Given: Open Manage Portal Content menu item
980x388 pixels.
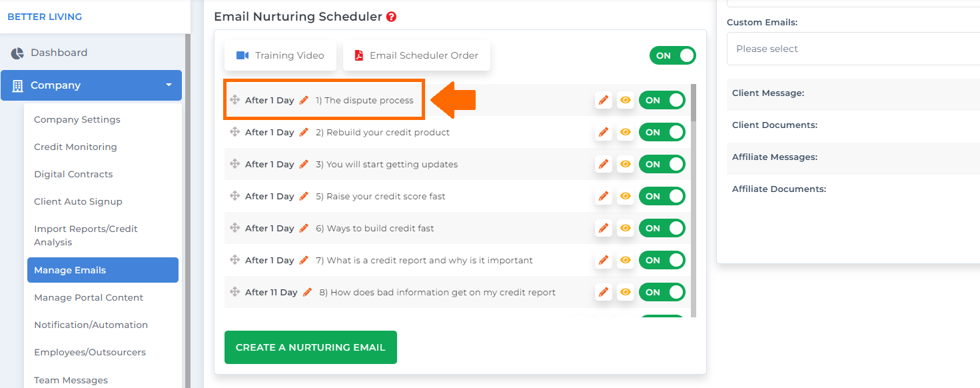Looking at the screenshot, I should click(x=89, y=297).
